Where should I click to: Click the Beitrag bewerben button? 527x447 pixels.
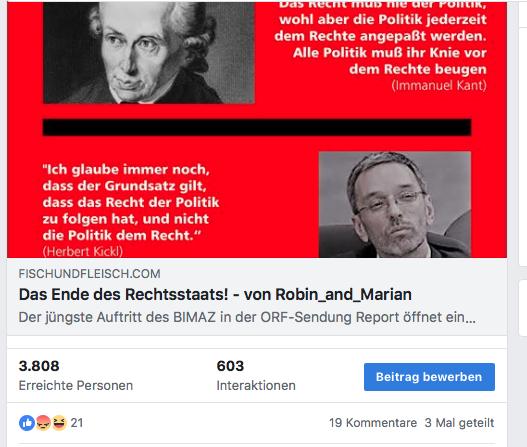(429, 377)
